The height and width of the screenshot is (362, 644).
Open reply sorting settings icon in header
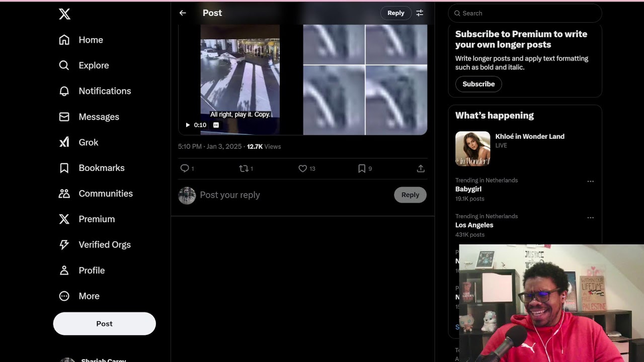(x=420, y=13)
